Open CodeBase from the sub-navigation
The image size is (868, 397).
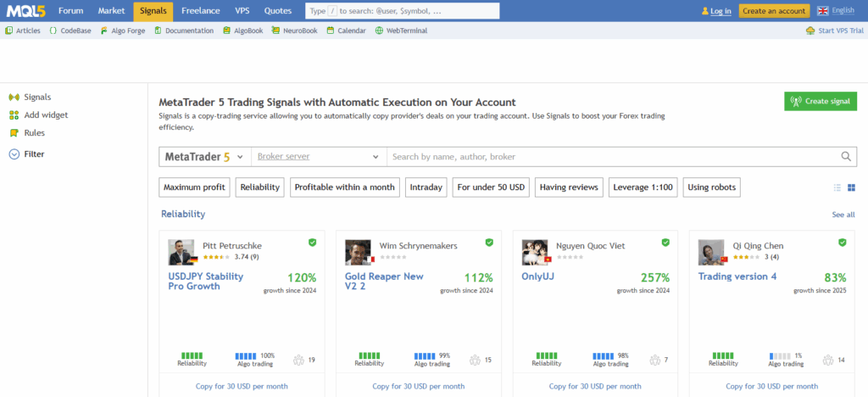tap(72, 31)
